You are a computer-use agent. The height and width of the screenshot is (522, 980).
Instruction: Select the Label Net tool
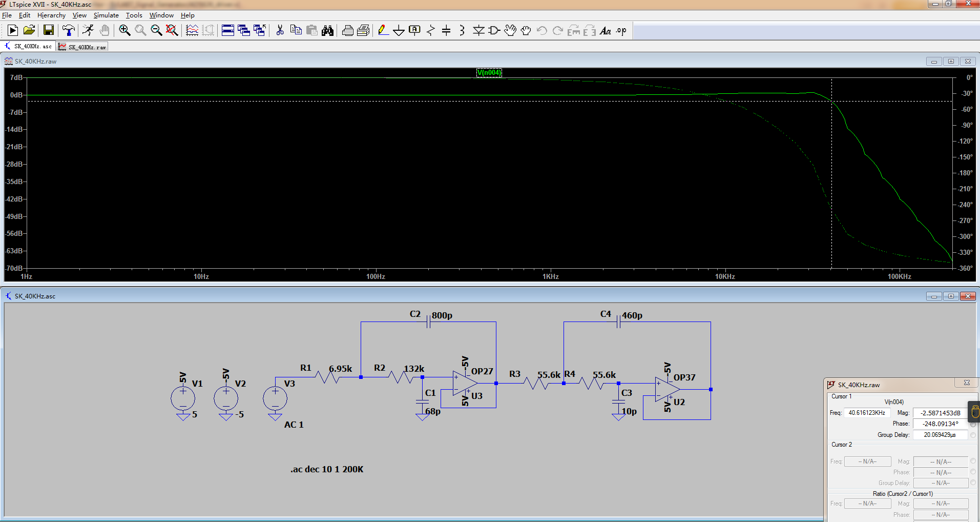[414, 31]
